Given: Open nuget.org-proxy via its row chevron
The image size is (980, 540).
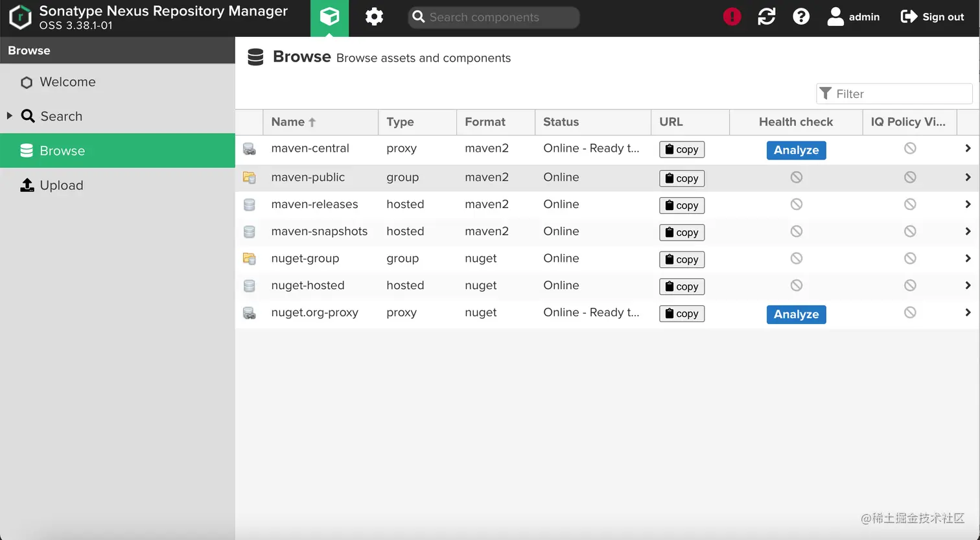Looking at the screenshot, I should (968, 312).
